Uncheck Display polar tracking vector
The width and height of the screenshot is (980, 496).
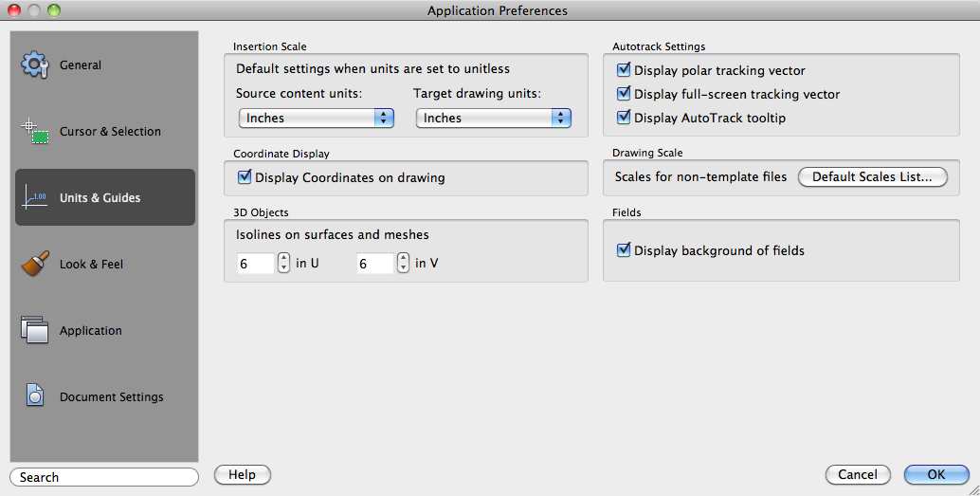[624, 70]
